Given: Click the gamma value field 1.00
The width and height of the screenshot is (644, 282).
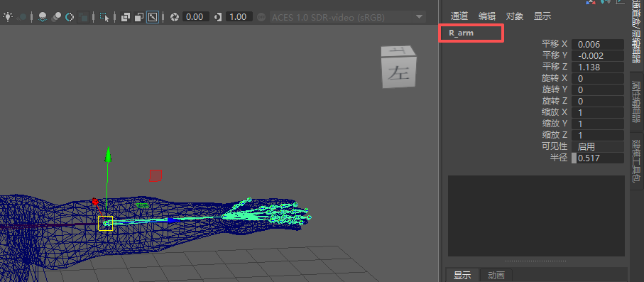Looking at the screenshot, I should click(x=239, y=17).
